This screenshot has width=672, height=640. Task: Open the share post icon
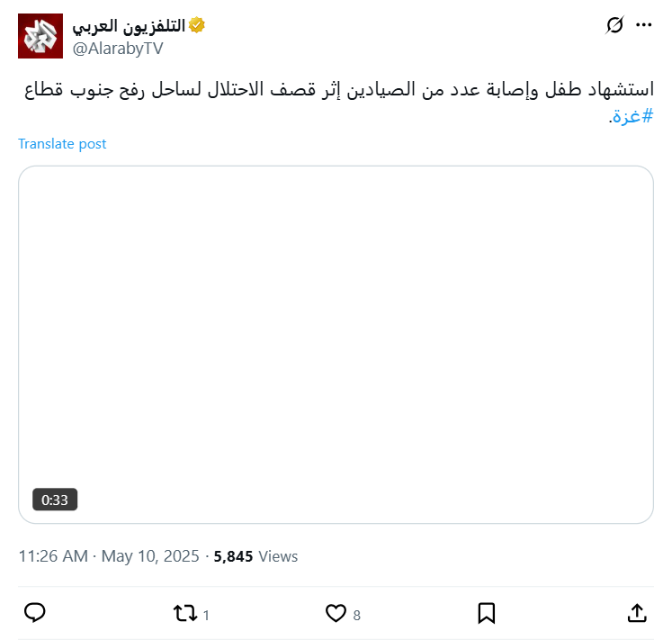click(x=636, y=613)
